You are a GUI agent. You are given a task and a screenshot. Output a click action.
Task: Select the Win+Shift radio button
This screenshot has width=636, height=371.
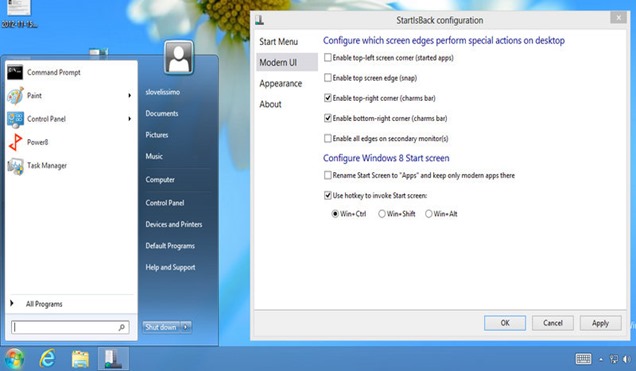pos(382,214)
